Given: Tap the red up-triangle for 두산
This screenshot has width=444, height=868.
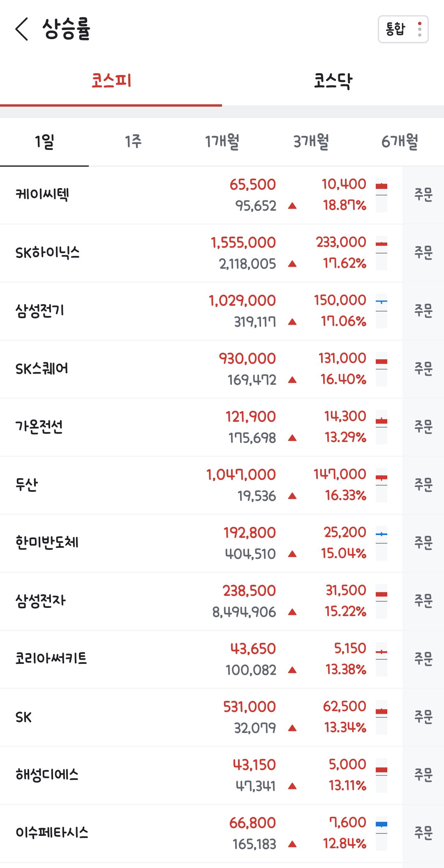Looking at the screenshot, I should coord(292,496).
